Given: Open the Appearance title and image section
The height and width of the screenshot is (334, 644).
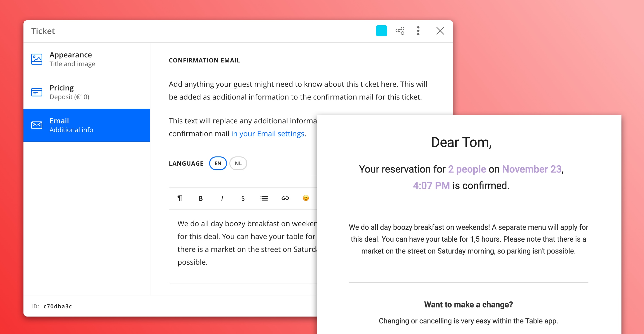Looking at the screenshot, I should 87,59.
